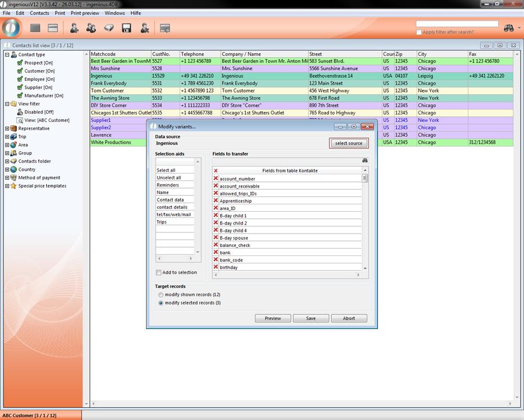Check Apply filter after search option
524x420 pixels.
[419, 32]
